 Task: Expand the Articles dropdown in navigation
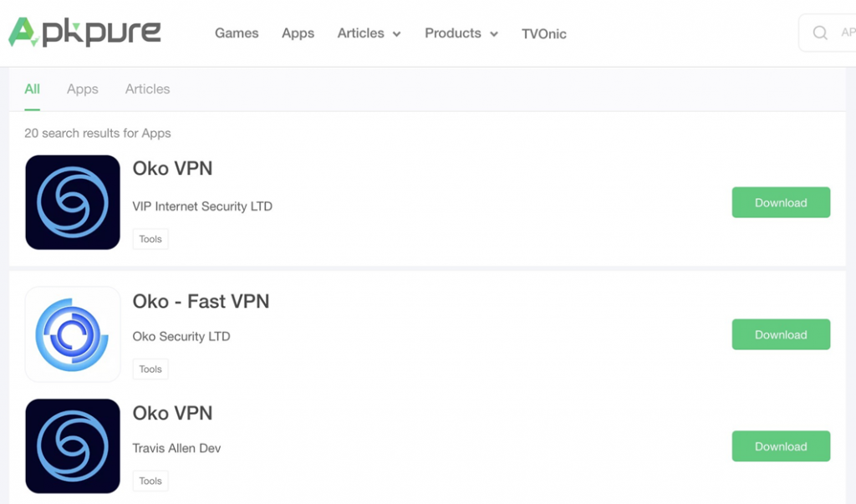tap(369, 33)
